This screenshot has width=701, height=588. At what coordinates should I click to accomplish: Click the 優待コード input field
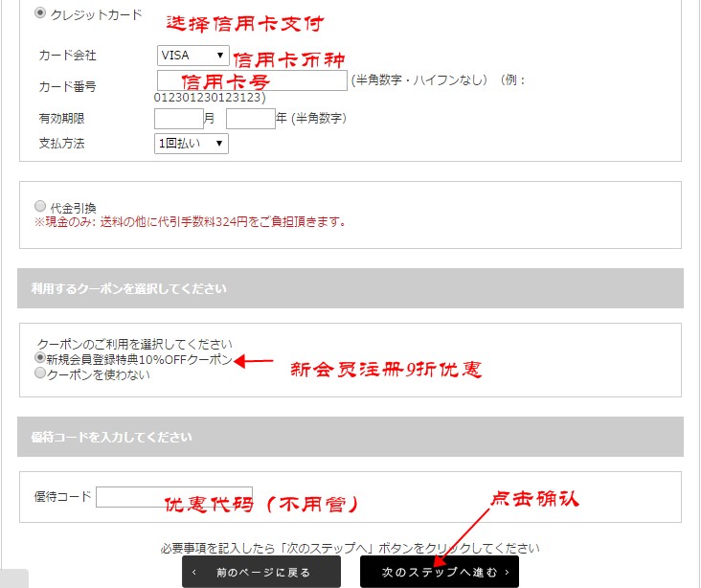172,496
